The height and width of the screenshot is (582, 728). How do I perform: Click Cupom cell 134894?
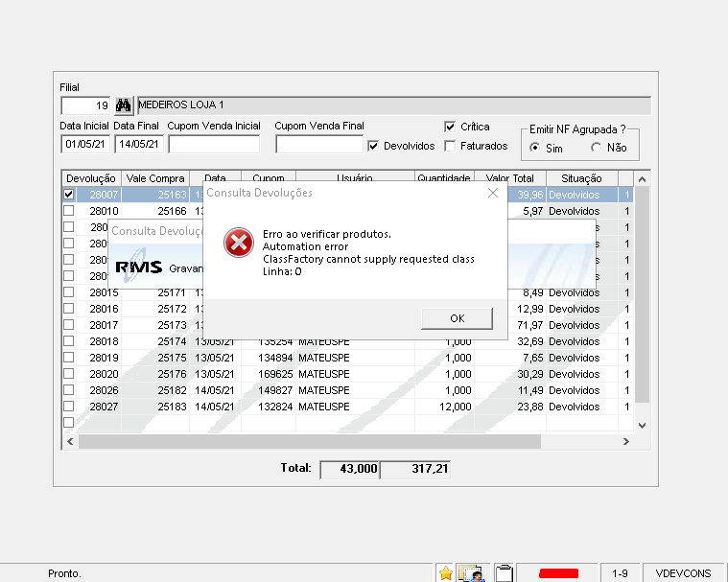(x=269, y=358)
